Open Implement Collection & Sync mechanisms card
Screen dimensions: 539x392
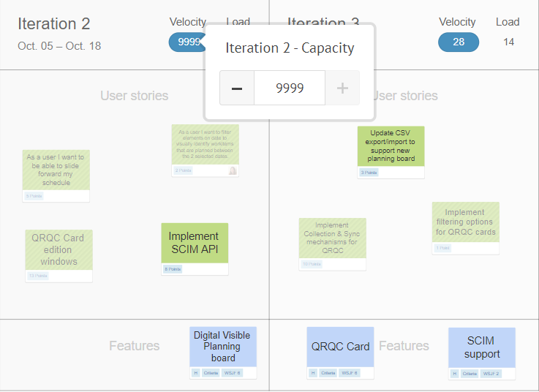333,244
